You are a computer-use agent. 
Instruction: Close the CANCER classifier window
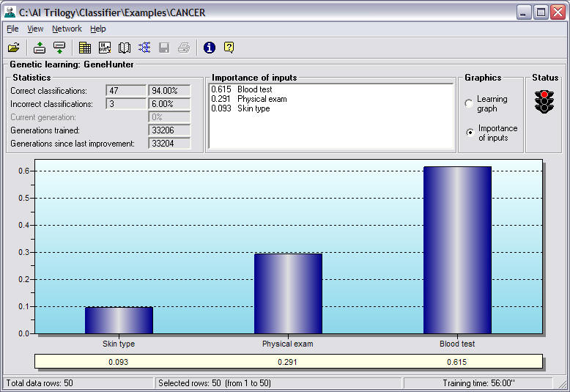558,12
